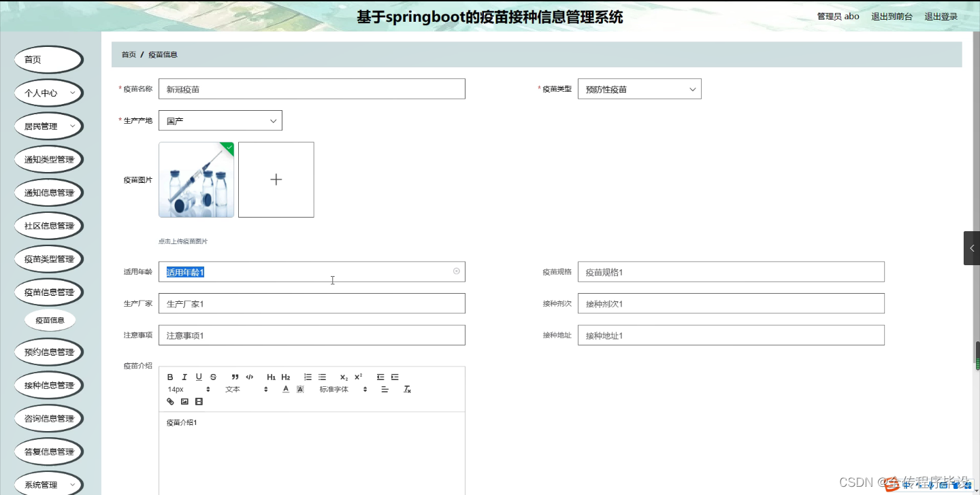Apply H1 heading in the editor
This screenshot has width=980, height=495.
point(271,377)
